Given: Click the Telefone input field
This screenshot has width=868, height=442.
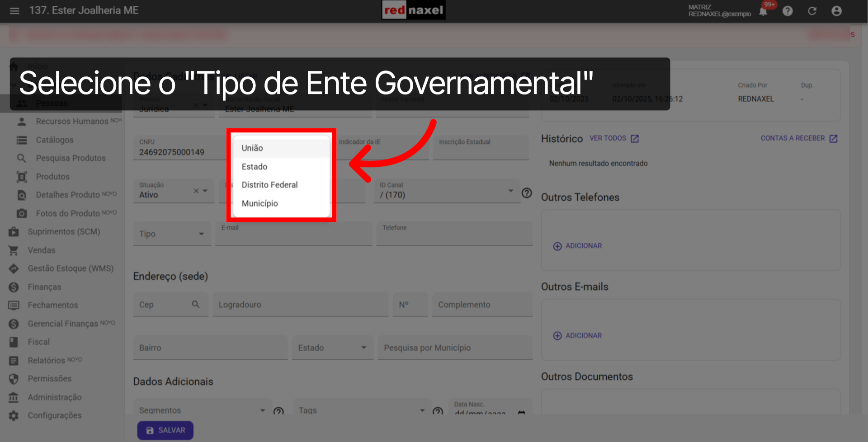Looking at the screenshot, I should point(453,234).
